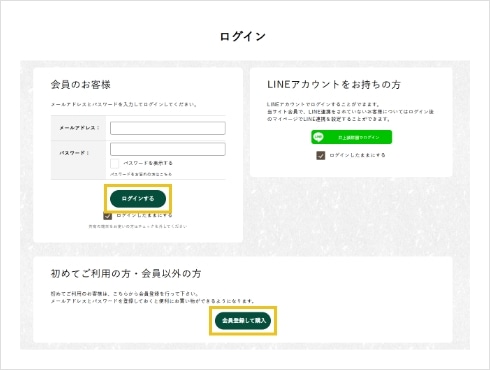
Task: Click the LINEアカウントをお持ちの方 heading
Action: [x=334, y=85]
